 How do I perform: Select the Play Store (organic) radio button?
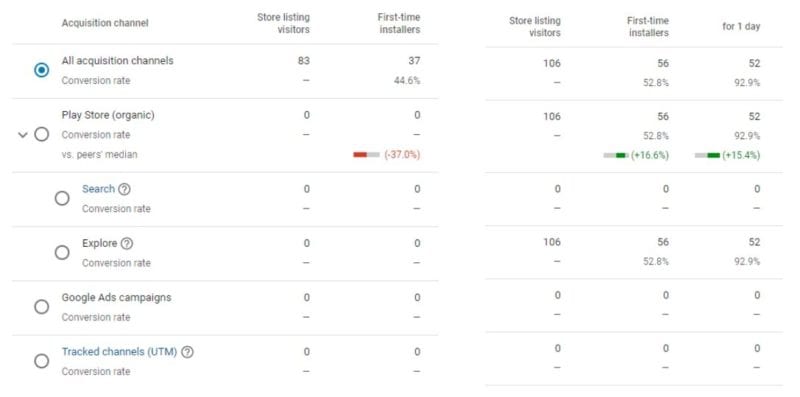coord(41,135)
